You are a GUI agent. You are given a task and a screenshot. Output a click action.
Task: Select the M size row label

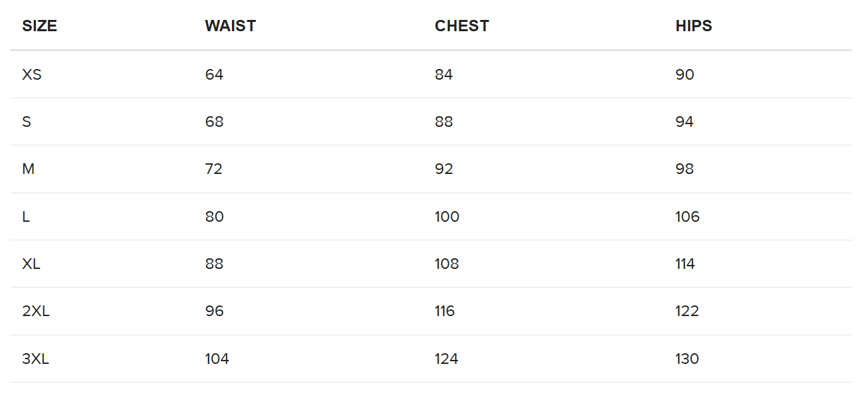coord(28,169)
